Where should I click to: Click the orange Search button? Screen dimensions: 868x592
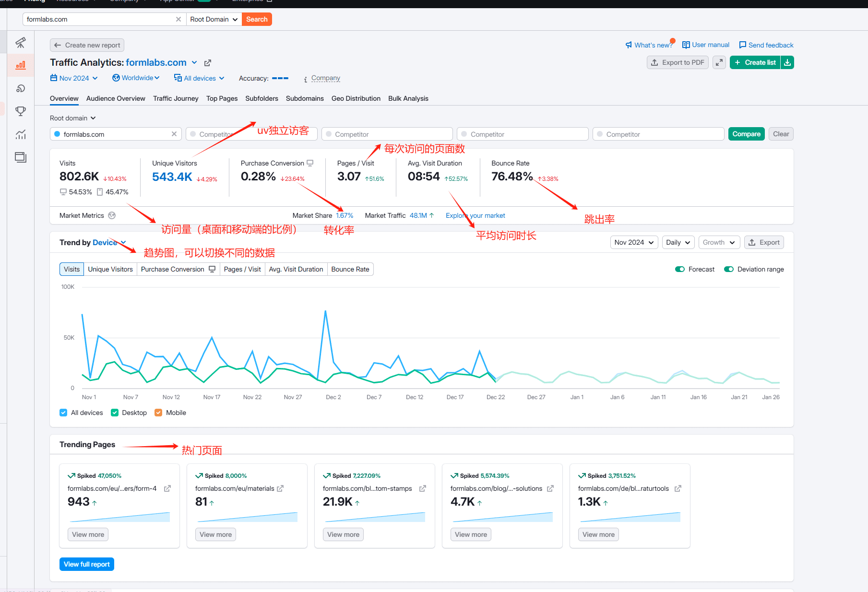257,19
